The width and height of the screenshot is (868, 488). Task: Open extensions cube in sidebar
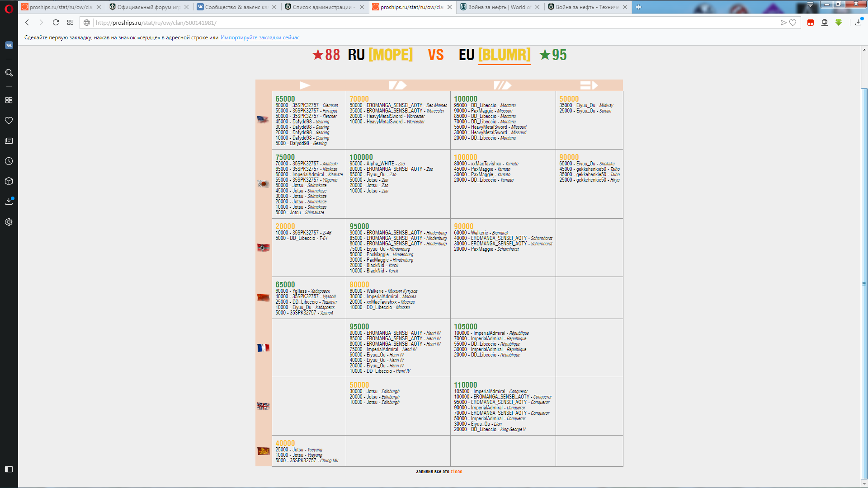click(9, 181)
